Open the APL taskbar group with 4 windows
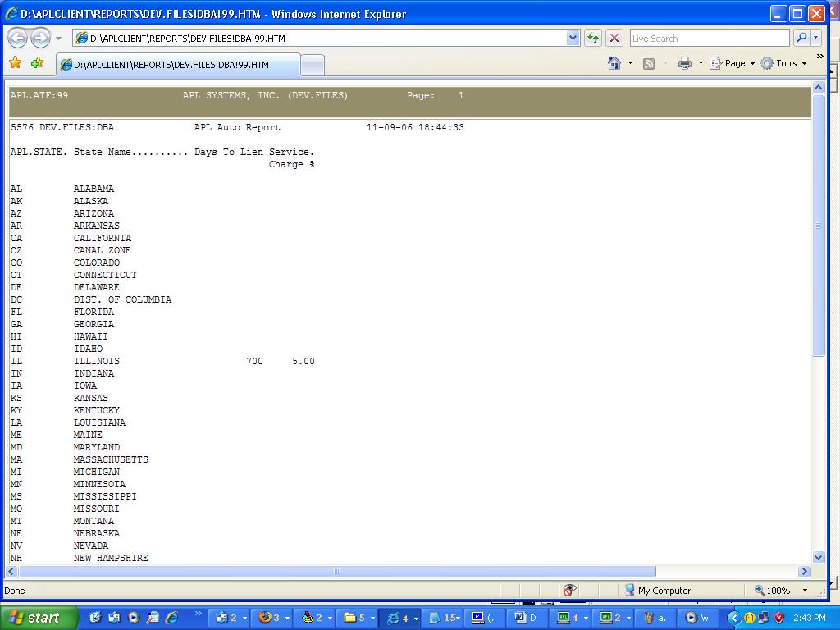The image size is (840, 630). point(573,618)
